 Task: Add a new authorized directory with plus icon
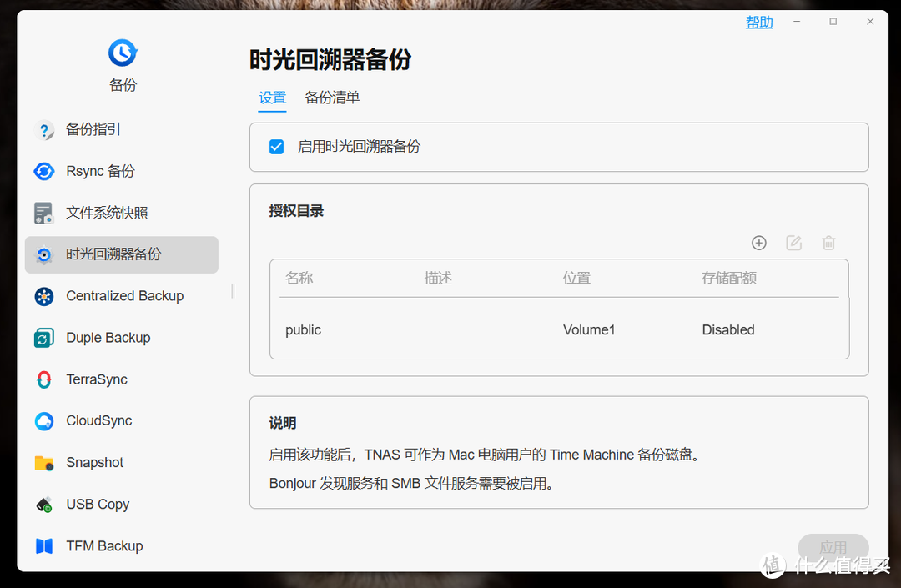click(x=758, y=243)
